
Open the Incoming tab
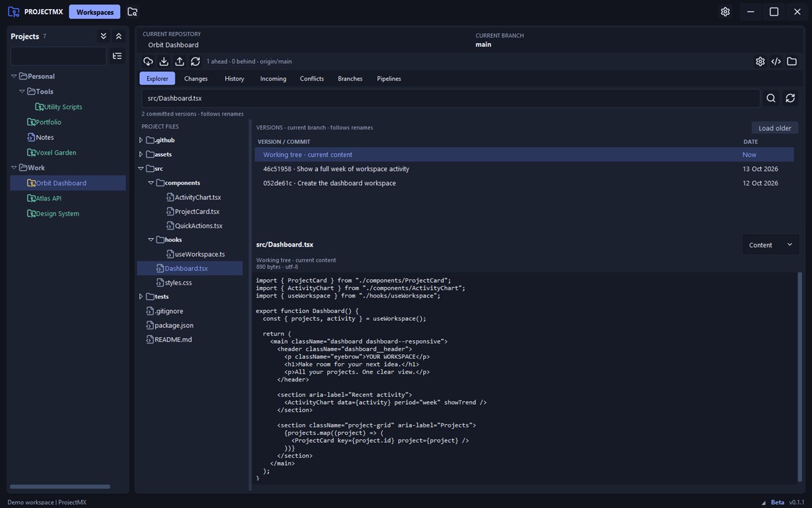pos(273,79)
